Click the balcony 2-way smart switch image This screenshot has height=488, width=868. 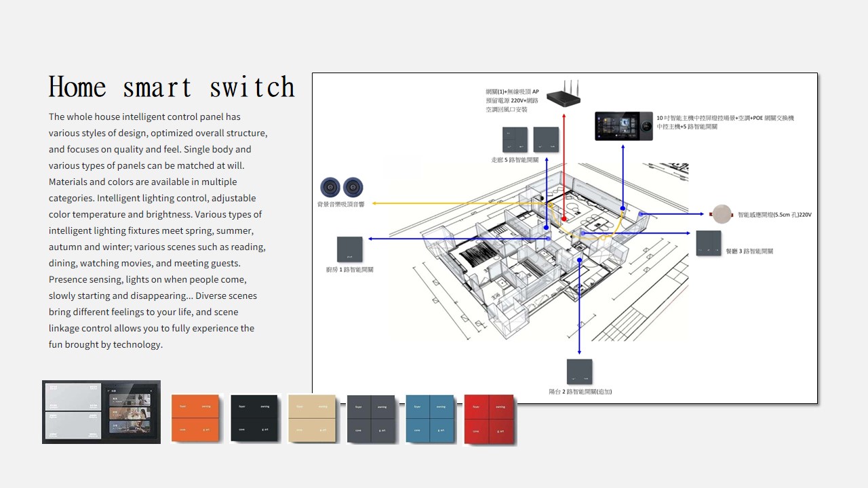click(579, 372)
